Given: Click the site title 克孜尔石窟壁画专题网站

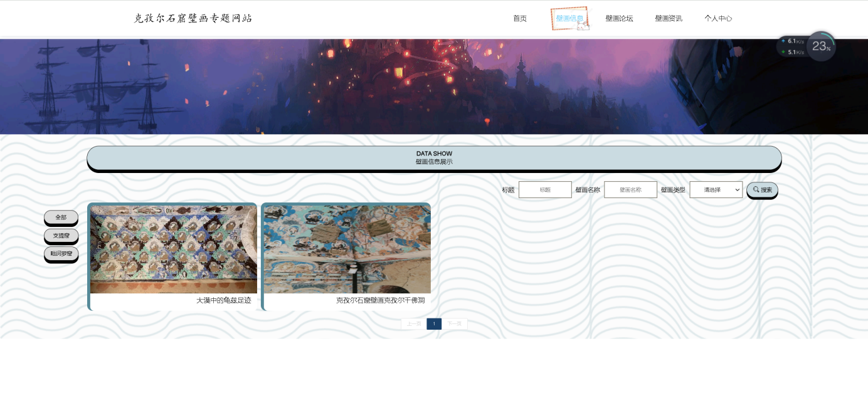Looking at the screenshot, I should (x=193, y=18).
